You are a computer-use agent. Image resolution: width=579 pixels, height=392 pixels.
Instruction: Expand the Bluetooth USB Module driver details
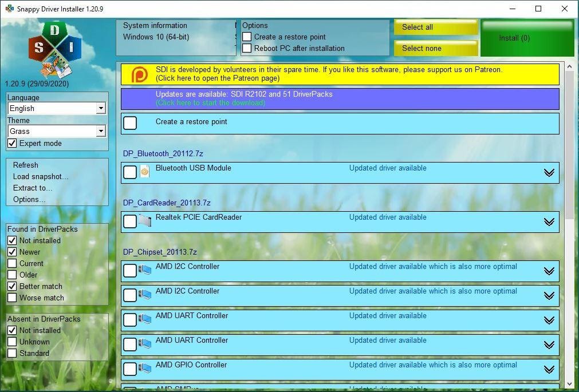click(549, 173)
